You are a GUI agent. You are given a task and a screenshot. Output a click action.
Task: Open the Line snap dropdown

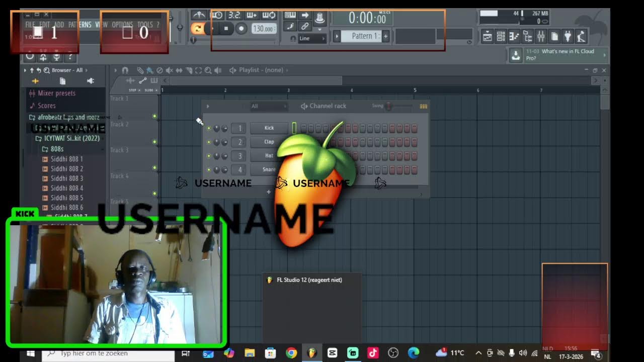[312, 38]
